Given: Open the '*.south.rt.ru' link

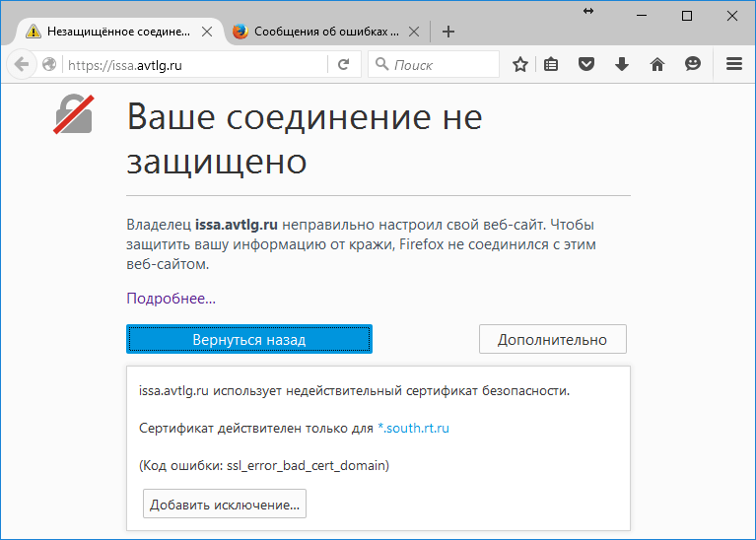Looking at the screenshot, I should (413, 428).
